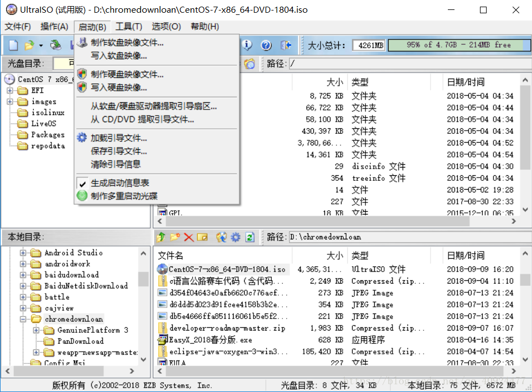Image resolution: width=532 pixels, height=392 pixels.
Task: Open the dropdown arrow beside the Open icon
Action: point(41,45)
